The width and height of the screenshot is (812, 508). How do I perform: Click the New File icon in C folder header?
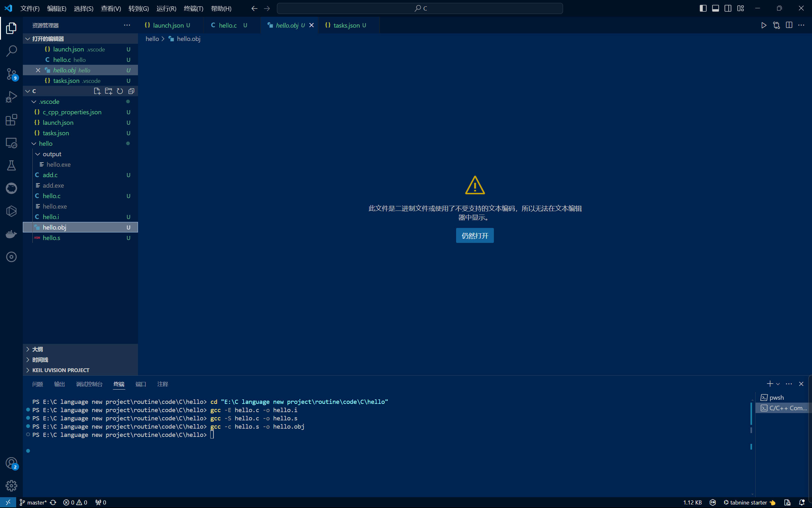point(97,91)
